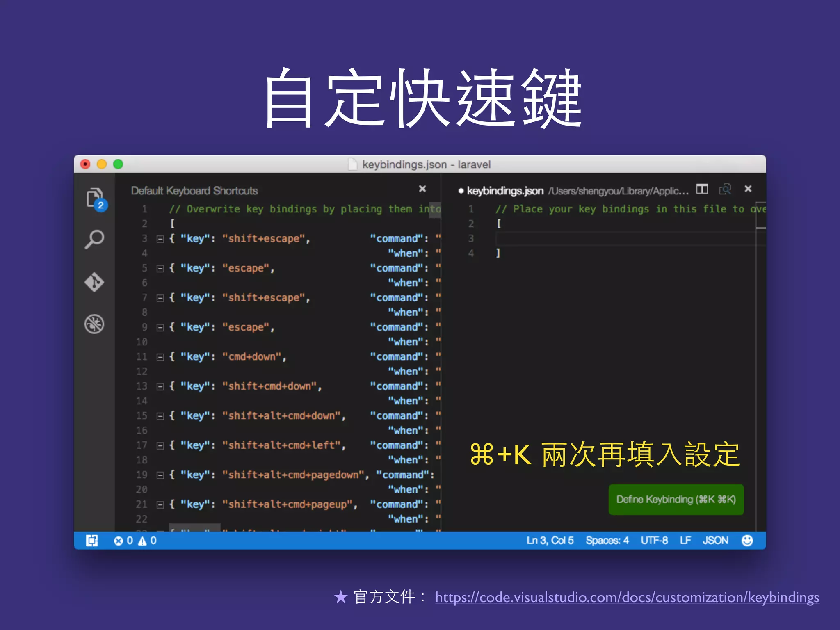Click Define Keybinding green button
The width and height of the screenshot is (840, 630).
coord(676,500)
